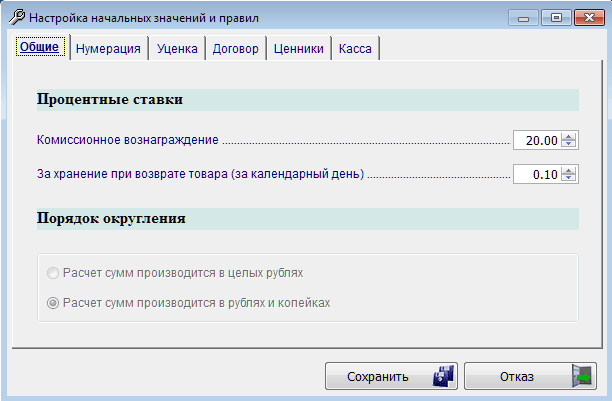The image size is (612, 401).
Task: Click the Сохранить button
Action: pyautogui.click(x=391, y=376)
